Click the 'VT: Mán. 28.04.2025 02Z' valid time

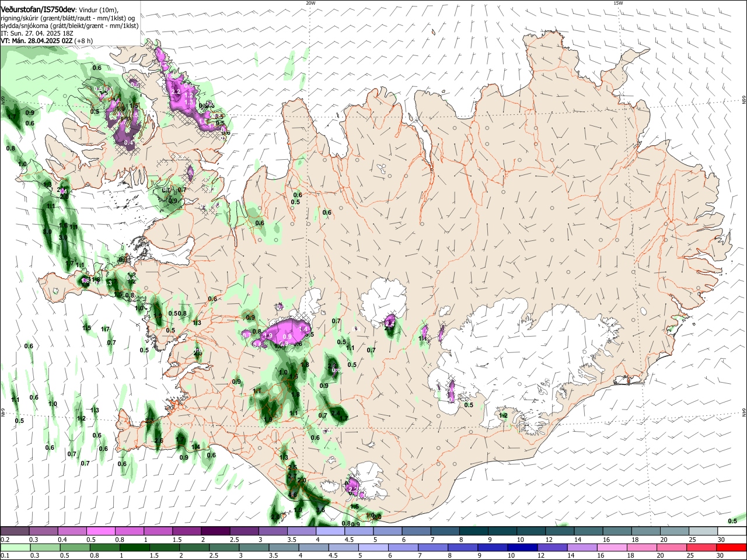tap(37, 41)
